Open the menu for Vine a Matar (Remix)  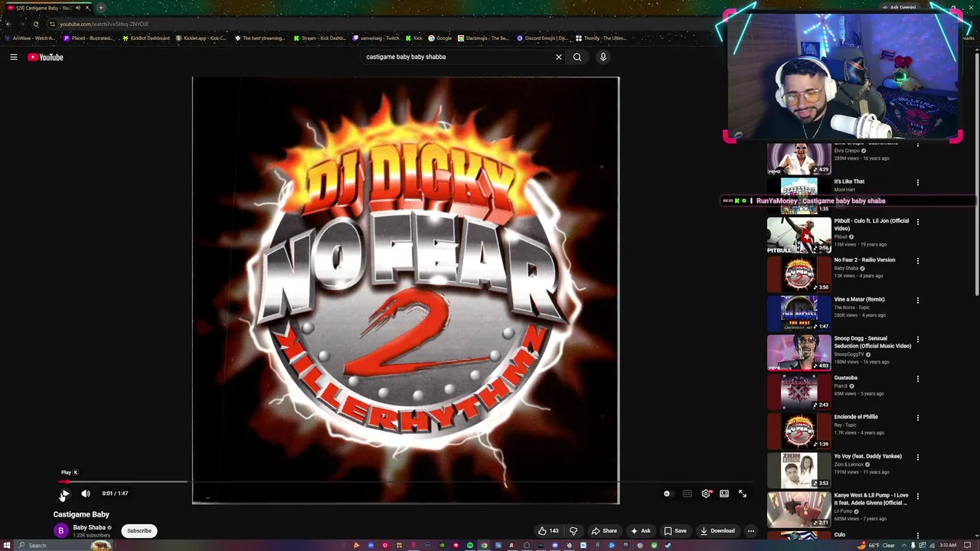pyautogui.click(x=918, y=300)
